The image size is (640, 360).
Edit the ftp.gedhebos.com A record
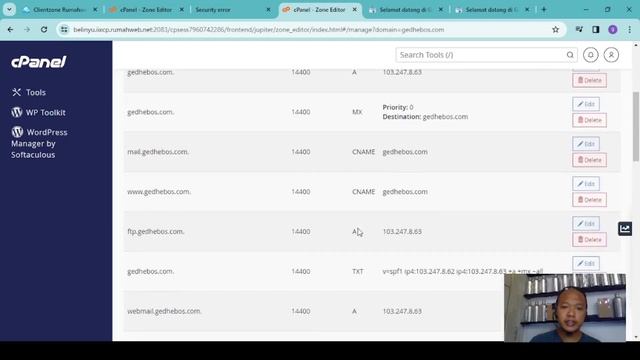pos(586,224)
